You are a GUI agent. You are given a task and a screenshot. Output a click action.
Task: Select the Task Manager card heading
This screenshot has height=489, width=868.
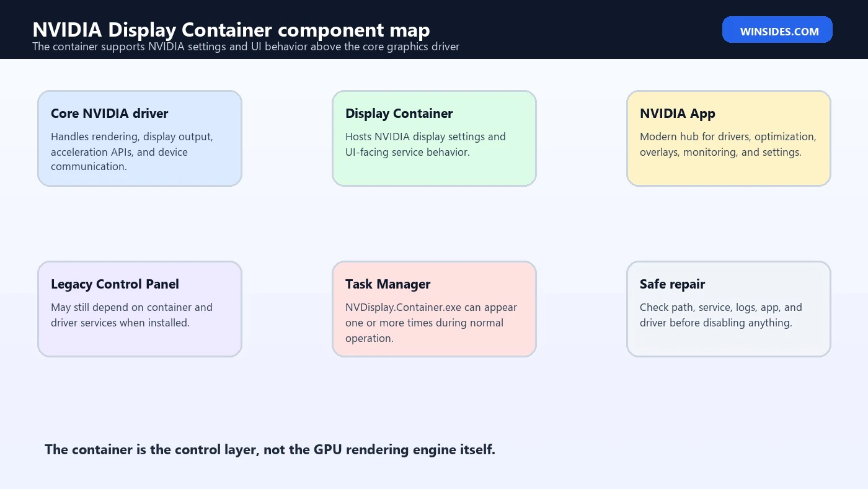pos(388,284)
